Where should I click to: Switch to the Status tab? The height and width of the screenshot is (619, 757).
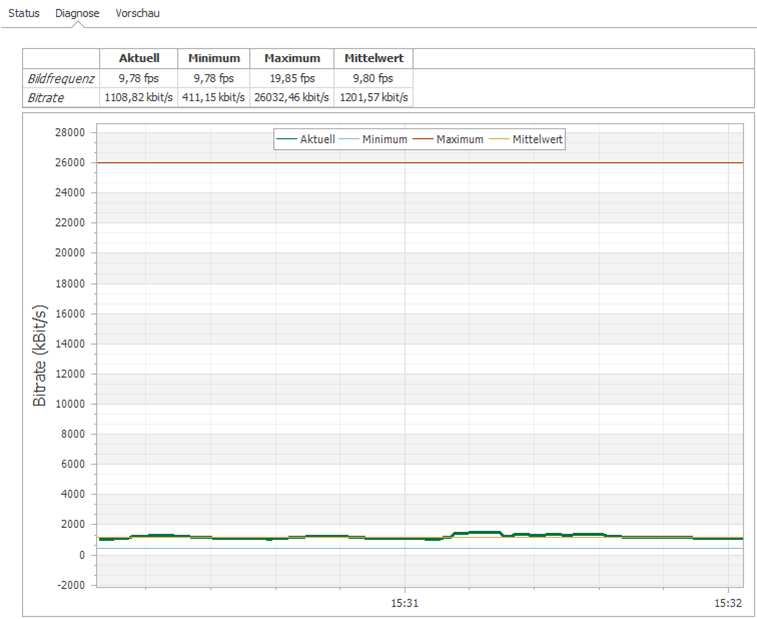point(24,13)
